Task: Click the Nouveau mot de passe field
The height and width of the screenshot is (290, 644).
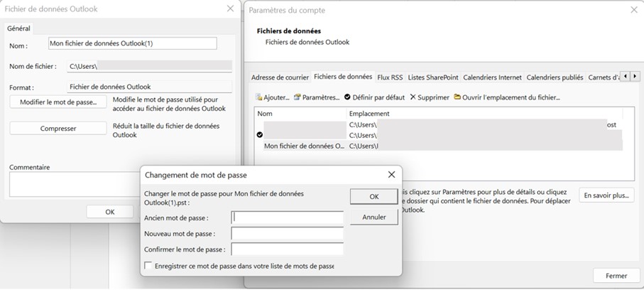Action: tap(288, 234)
